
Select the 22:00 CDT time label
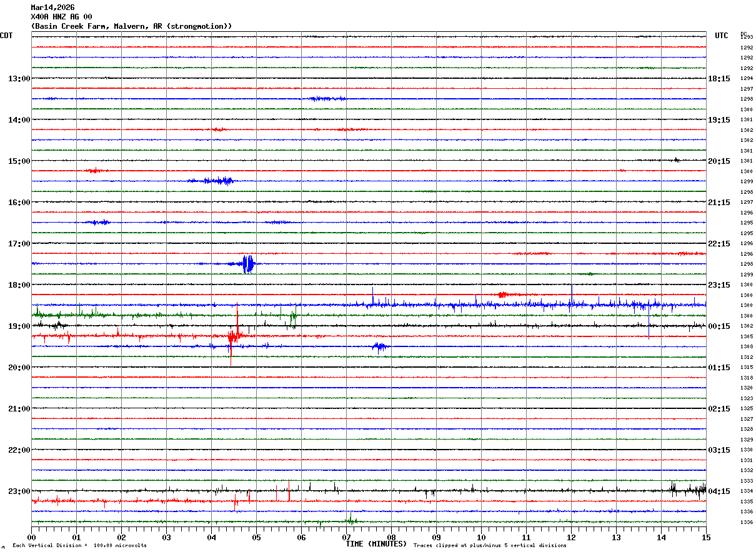point(19,450)
